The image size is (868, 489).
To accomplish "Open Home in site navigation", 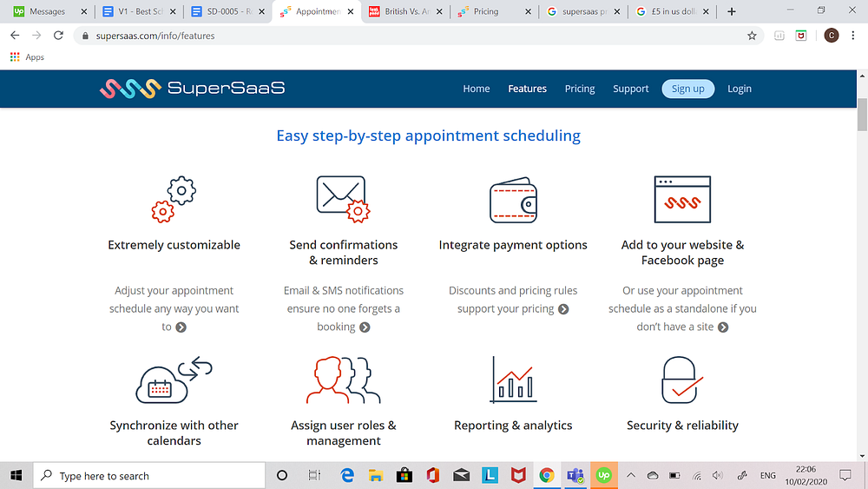I will click(x=476, y=89).
